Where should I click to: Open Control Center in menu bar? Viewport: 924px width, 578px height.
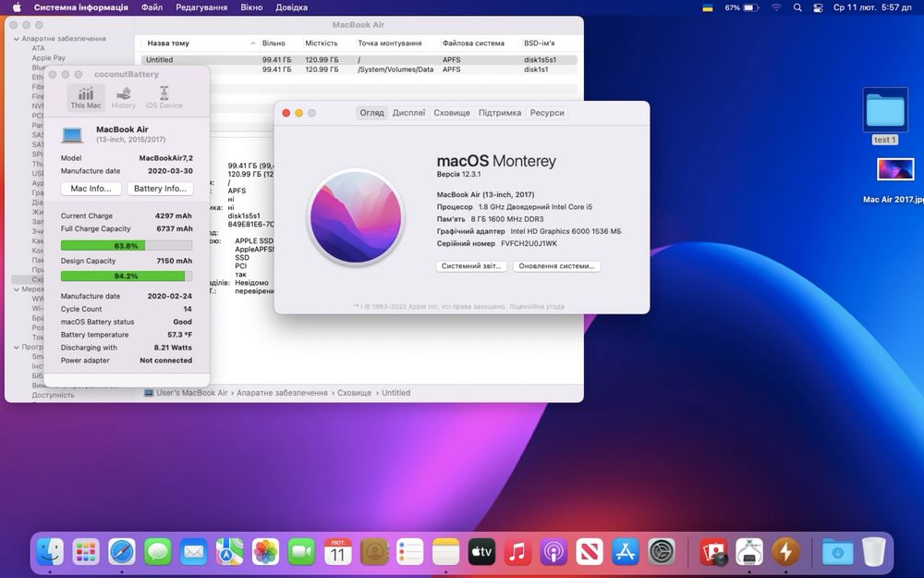[818, 7]
